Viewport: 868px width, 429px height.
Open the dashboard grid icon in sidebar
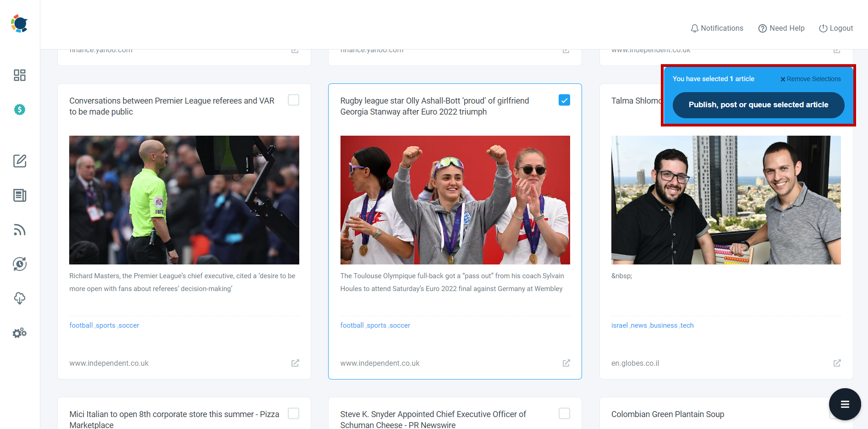(x=20, y=75)
